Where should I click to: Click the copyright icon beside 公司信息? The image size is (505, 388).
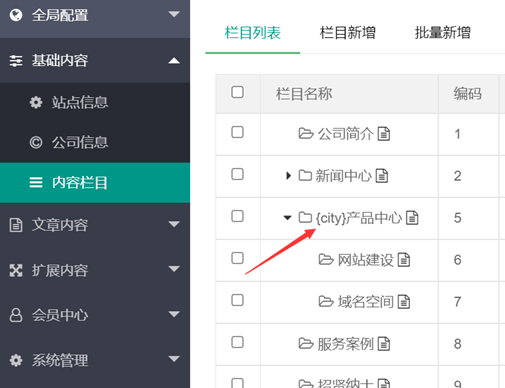(36, 142)
